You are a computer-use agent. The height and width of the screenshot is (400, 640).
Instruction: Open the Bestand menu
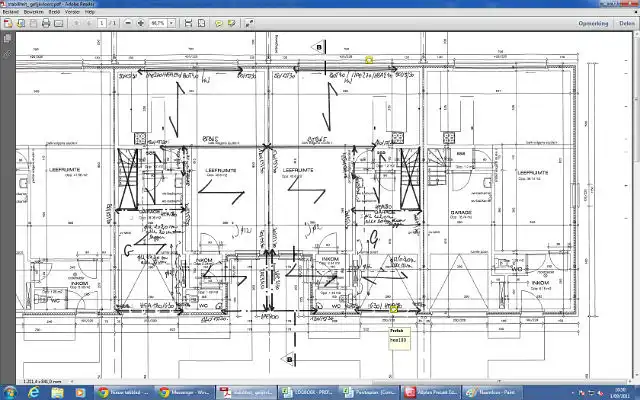click(10, 10)
